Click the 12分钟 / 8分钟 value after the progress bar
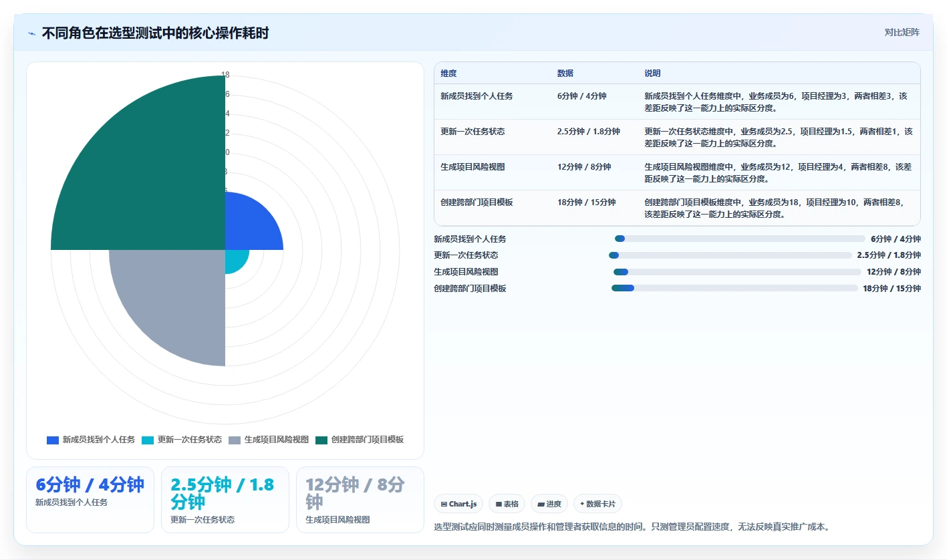 894,272
